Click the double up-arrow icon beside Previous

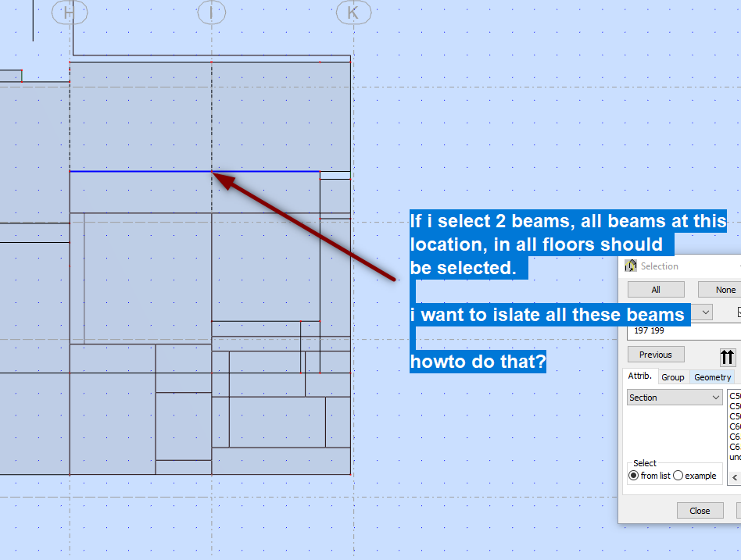pyautogui.click(x=727, y=355)
